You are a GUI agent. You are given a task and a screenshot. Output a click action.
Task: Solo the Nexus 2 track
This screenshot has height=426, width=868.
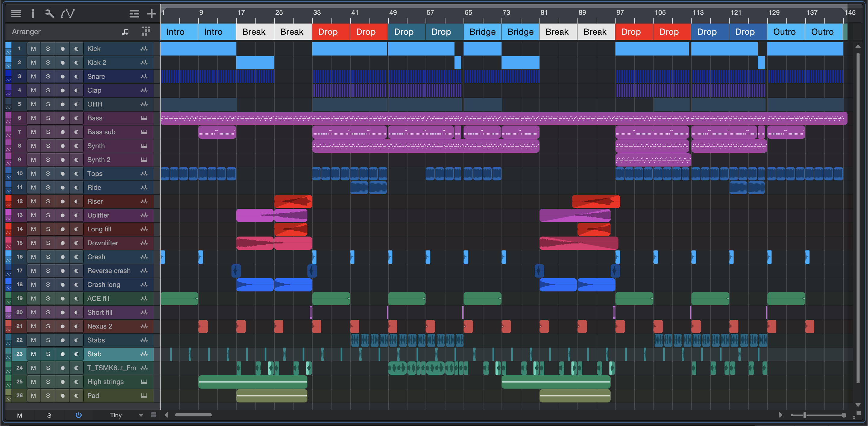pyautogui.click(x=48, y=326)
